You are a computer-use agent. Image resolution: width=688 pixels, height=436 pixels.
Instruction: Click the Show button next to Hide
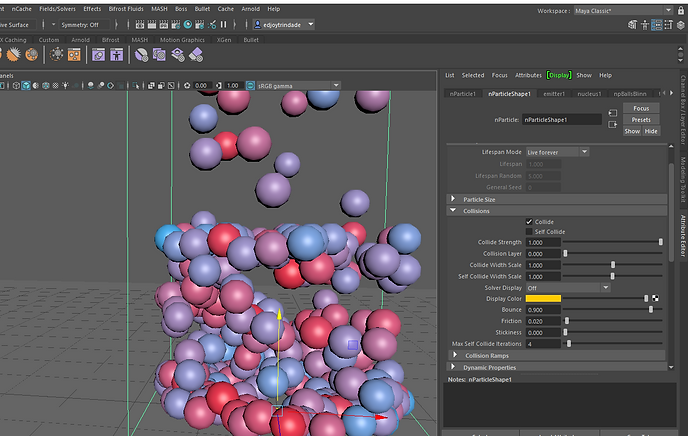tap(632, 131)
